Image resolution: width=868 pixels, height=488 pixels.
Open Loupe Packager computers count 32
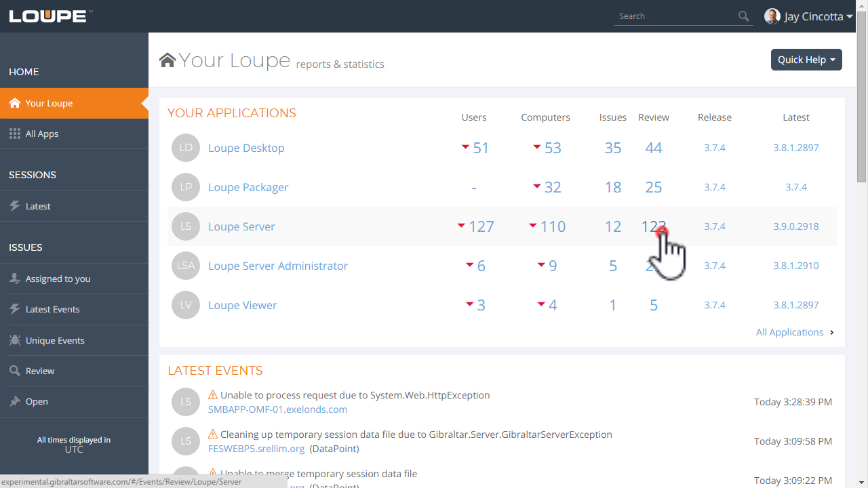(x=553, y=187)
